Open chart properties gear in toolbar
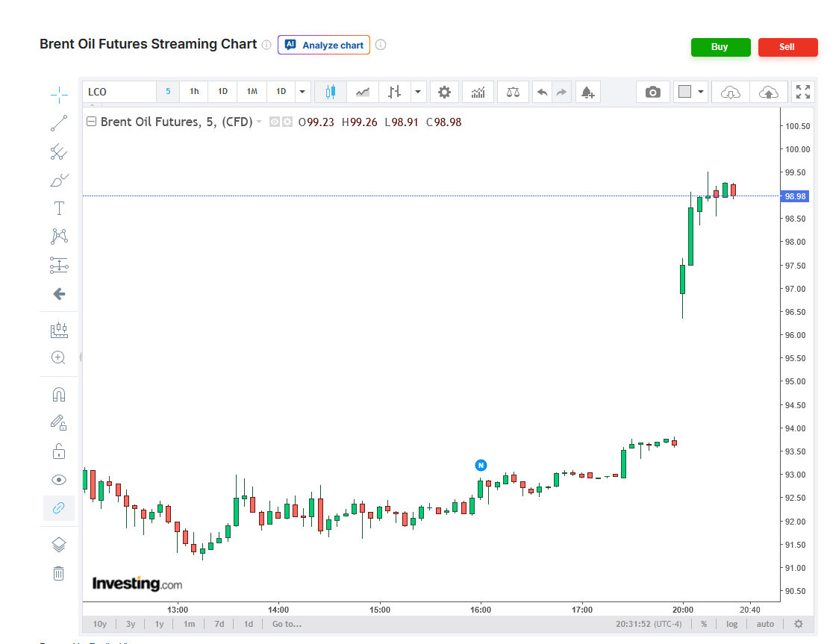Image resolution: width=827 pixels, height=644 pixels. coord(445,93)
